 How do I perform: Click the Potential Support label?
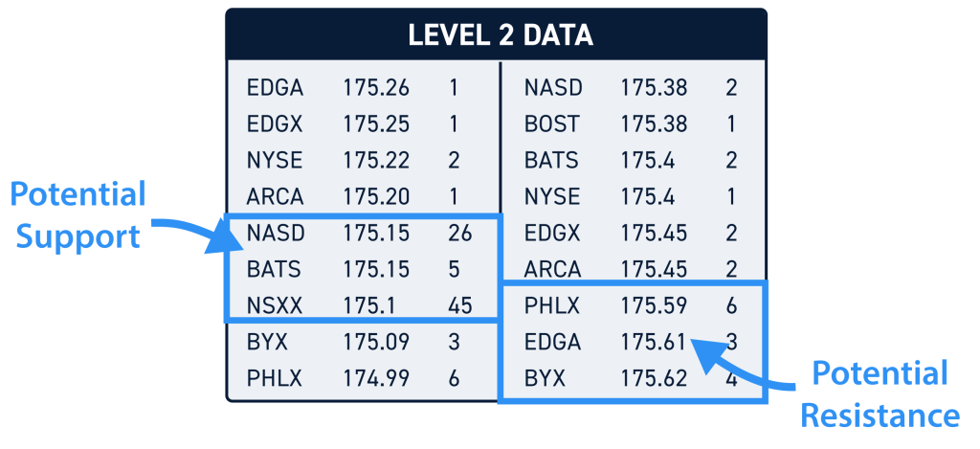tap(78, 215)
